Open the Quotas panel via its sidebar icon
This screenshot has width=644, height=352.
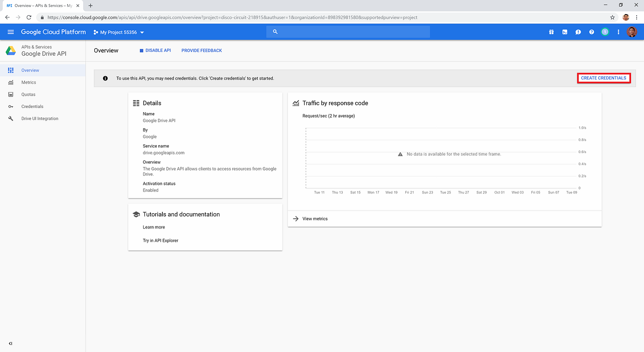10,94
